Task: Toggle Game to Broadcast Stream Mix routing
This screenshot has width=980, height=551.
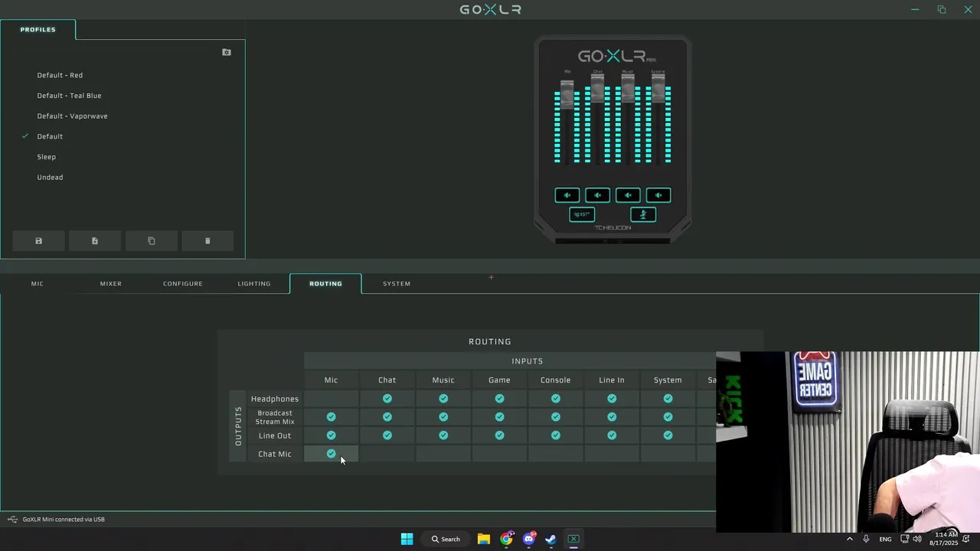Action: click(x=499, y=417)
